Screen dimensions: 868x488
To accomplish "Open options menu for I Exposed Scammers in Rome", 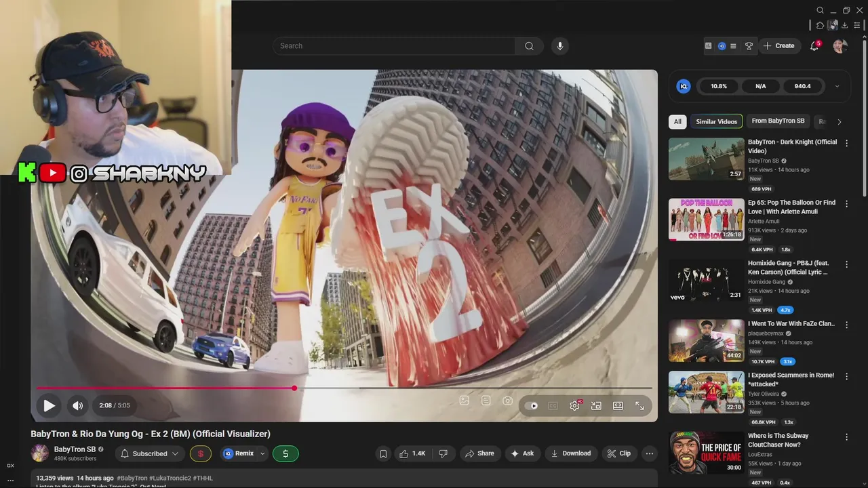I will pyautogui.click(x=846, y=376).
